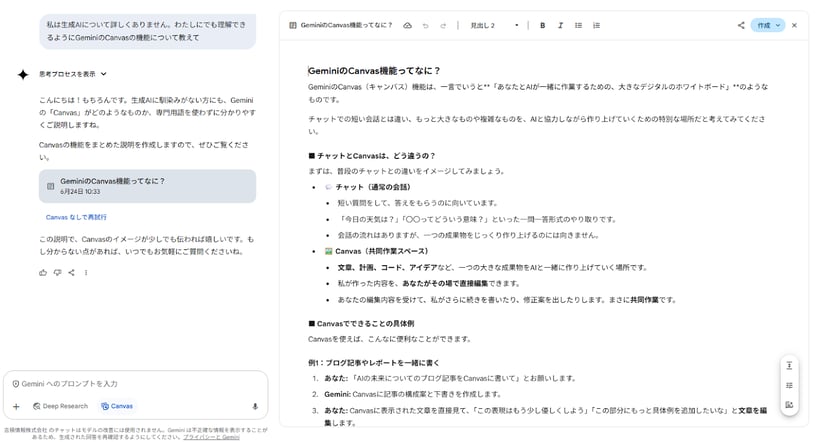Screen dimensions: 819x442
Task: Open the プライバシーと Gemini link
Action: click(x=211, y=437)
